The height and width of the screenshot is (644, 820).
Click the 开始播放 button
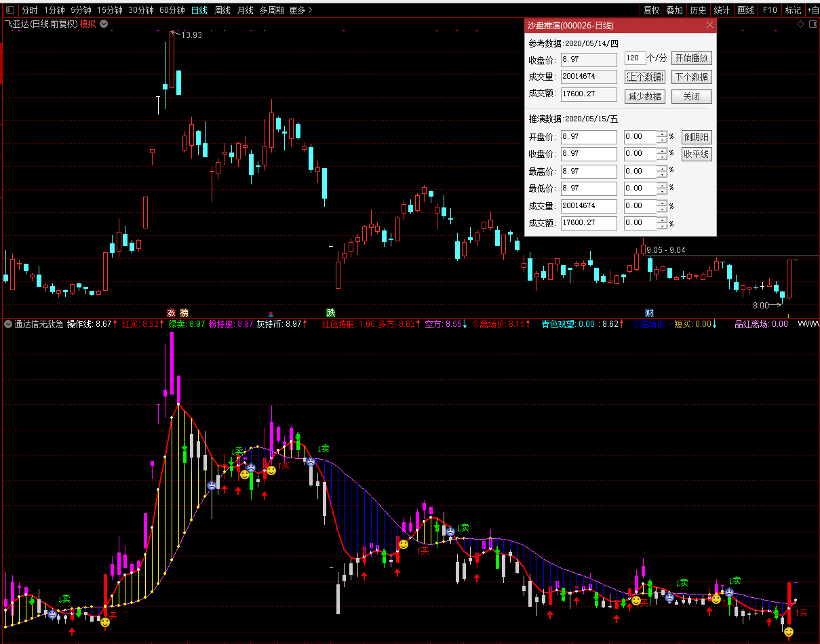coord(692,58)
